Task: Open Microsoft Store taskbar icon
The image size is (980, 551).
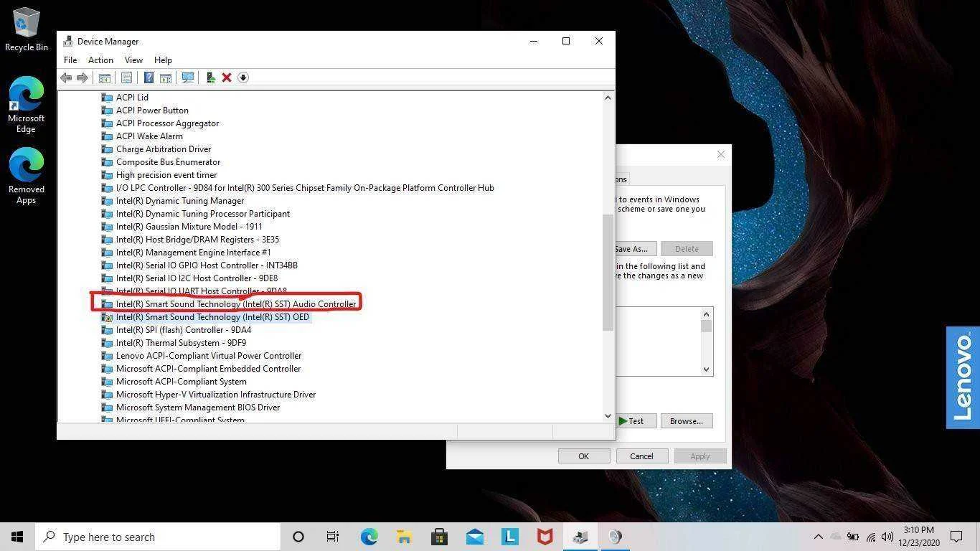Action: tap(439, 537)
